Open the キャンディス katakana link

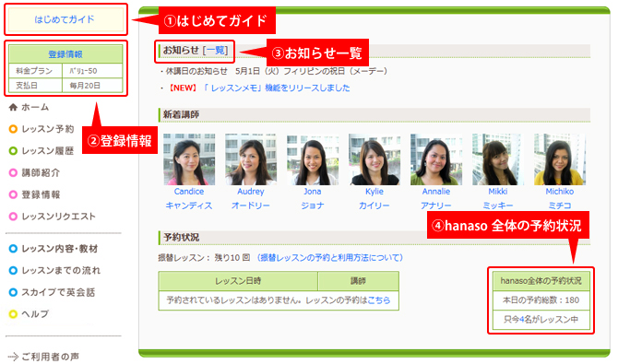[189, 205]
